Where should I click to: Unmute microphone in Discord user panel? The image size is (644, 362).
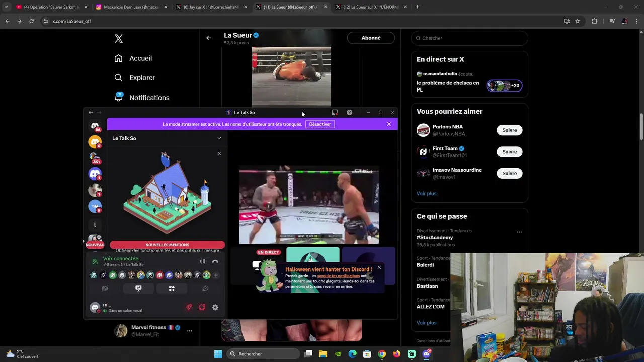189,307
